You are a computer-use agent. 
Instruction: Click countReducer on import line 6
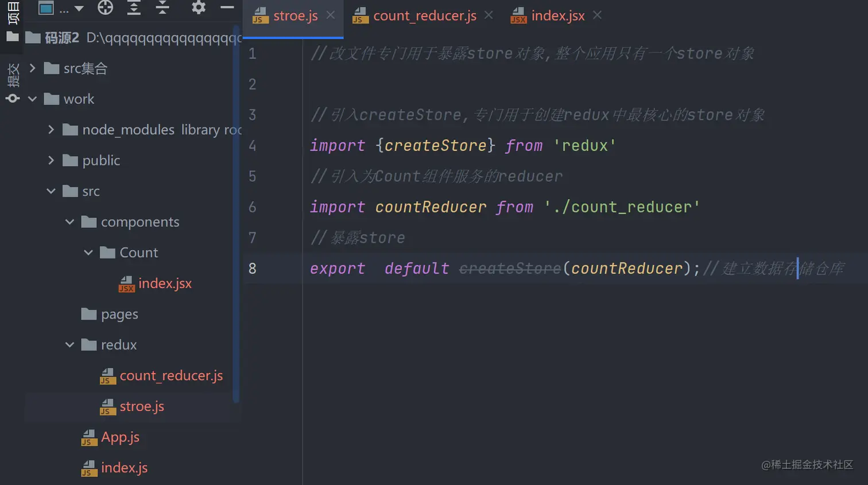pos(431,207)
